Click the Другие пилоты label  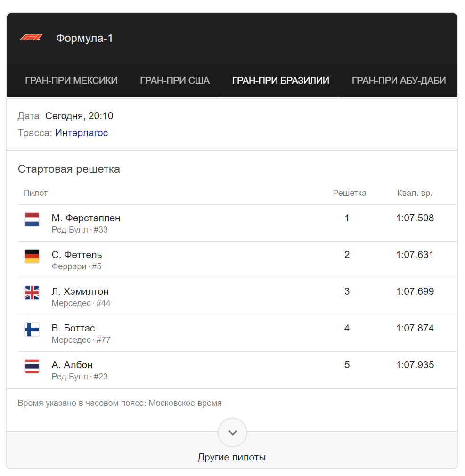[232, 457]
